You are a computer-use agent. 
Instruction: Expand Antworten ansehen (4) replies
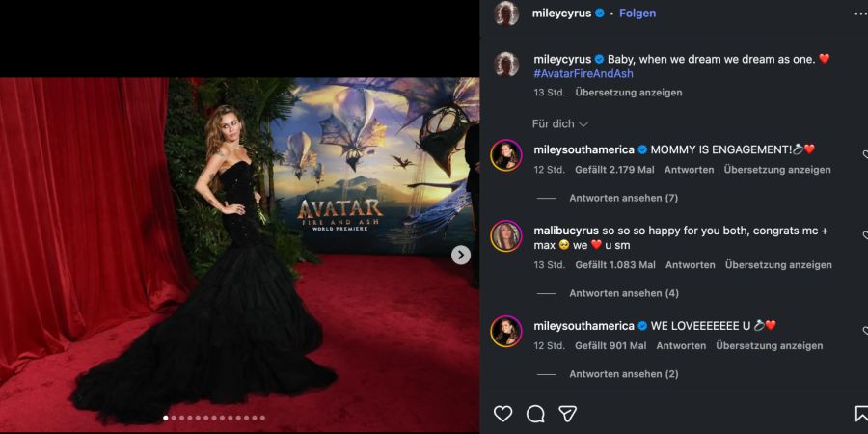pyautogui.click(x=624, y=293)
